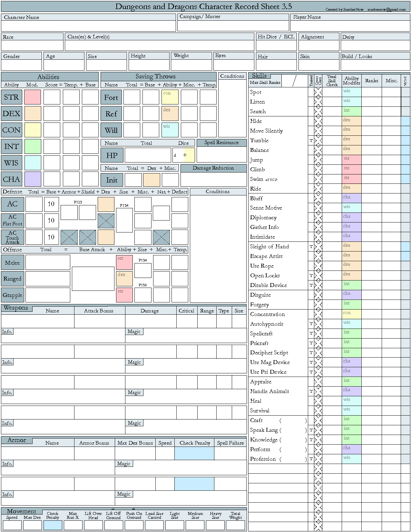This screenshot has height=532, width=411.
Task: Click the 'Diplomacy' skill name
Action: coord(263,217)
